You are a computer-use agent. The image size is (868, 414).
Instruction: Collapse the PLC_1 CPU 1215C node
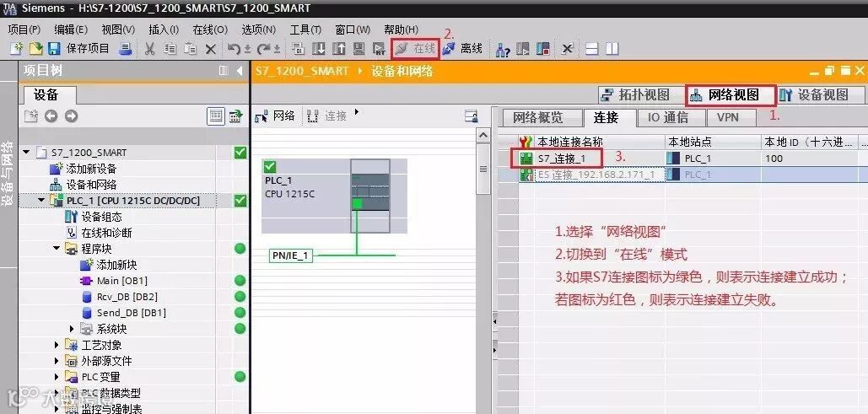41,201
